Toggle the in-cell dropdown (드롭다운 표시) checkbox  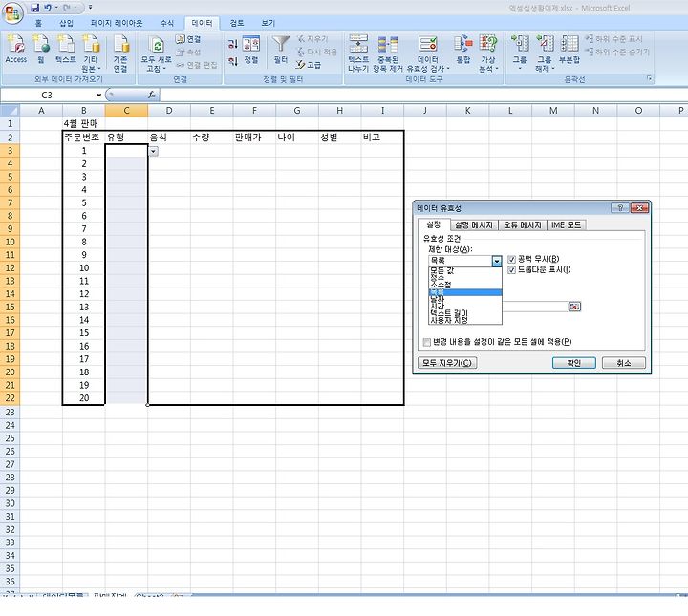[511, 270]
